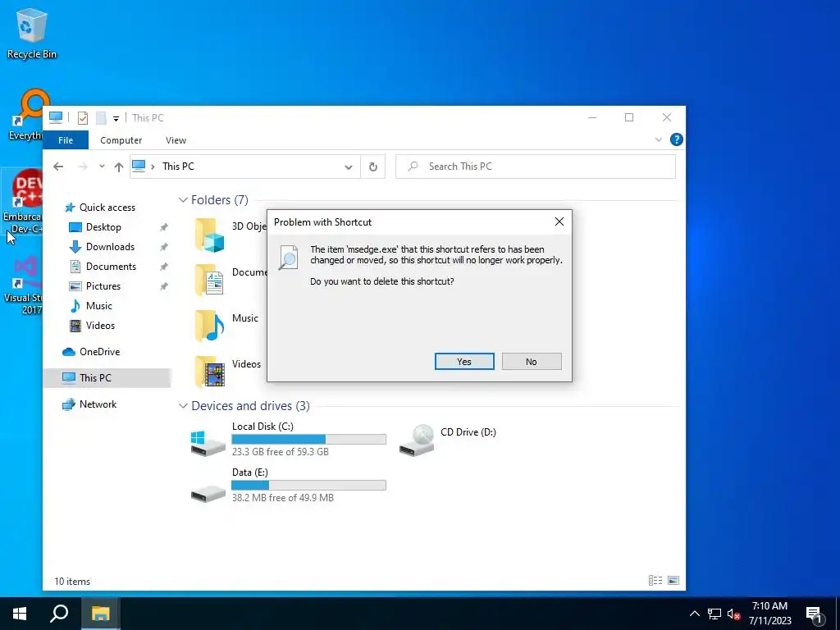This screenshot has width=840, height=630.
Task: Select Visual Studio 2017 desktop shortcut
Action: (x=24, y=285)
